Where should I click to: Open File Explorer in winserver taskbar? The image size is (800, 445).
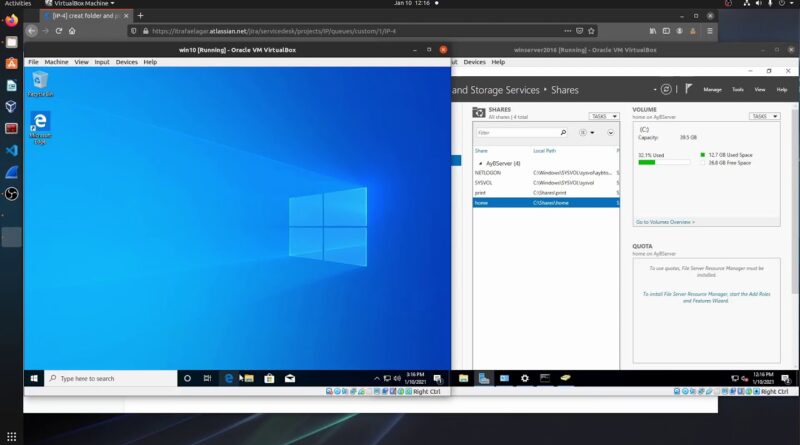coord(463,378)
